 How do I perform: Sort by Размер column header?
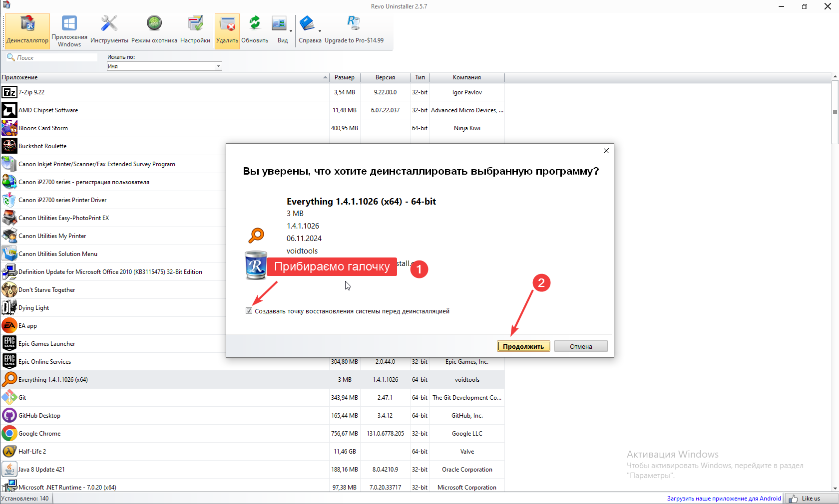click(345, 77)
